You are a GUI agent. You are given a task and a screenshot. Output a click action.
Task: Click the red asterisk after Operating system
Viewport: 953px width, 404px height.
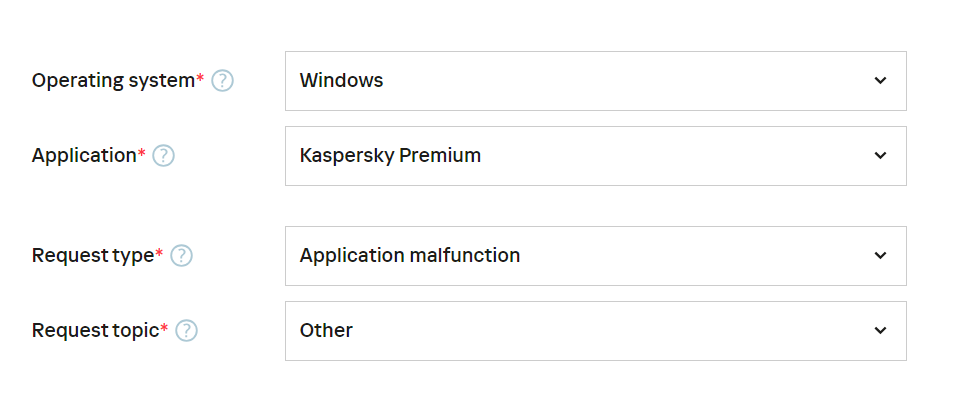tap(200, 78)
